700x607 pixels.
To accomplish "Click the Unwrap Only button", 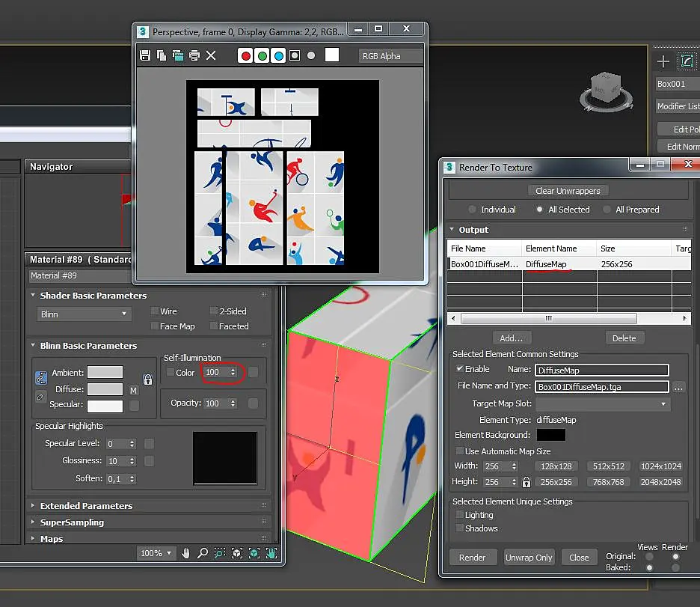I will tap(529, 558).
